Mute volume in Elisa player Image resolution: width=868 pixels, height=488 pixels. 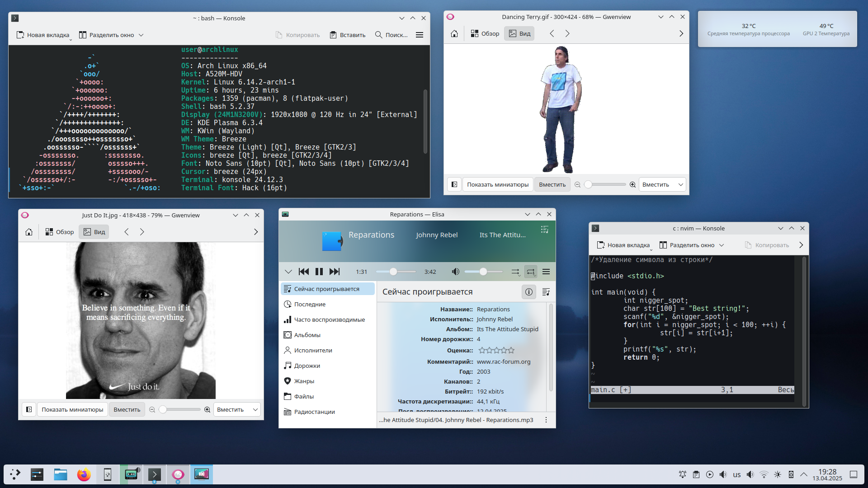455,272
